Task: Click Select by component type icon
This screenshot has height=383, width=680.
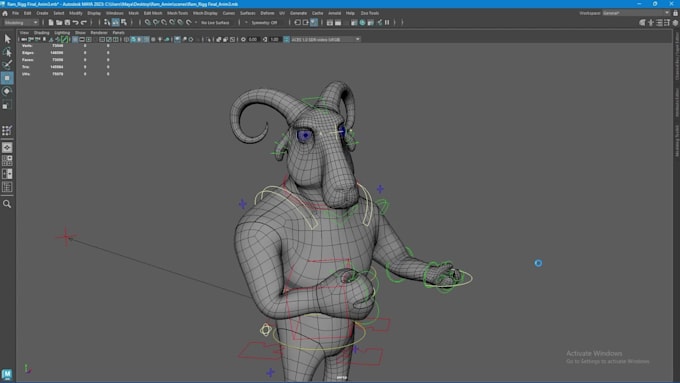Action: tap(124, 23)
